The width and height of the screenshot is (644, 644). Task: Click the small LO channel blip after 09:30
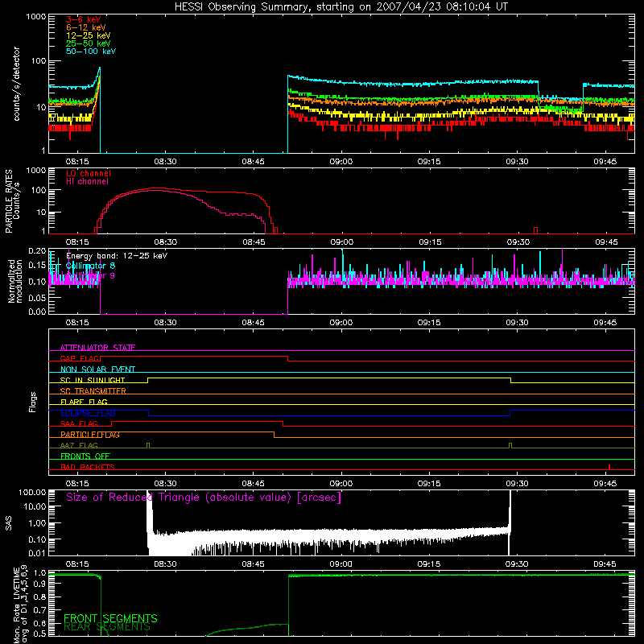pos(535,230)
